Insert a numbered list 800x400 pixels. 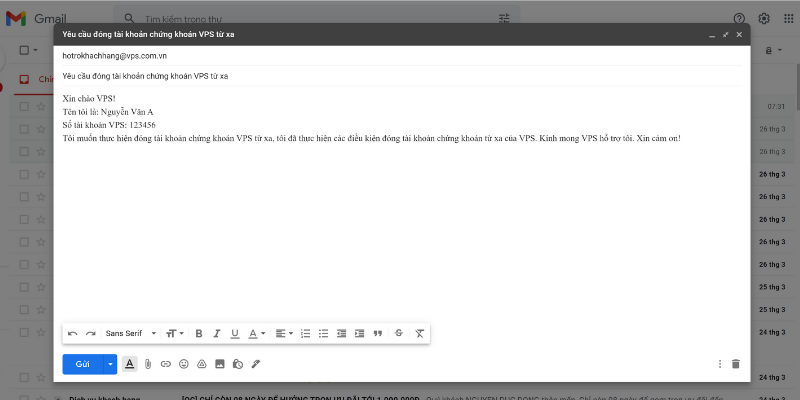tap(306, 334)
